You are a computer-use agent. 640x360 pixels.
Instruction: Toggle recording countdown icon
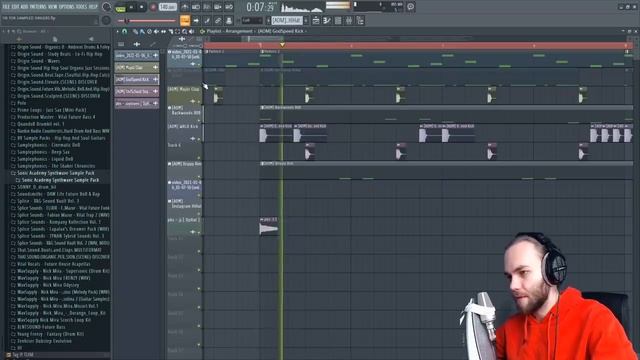[207, 7]
